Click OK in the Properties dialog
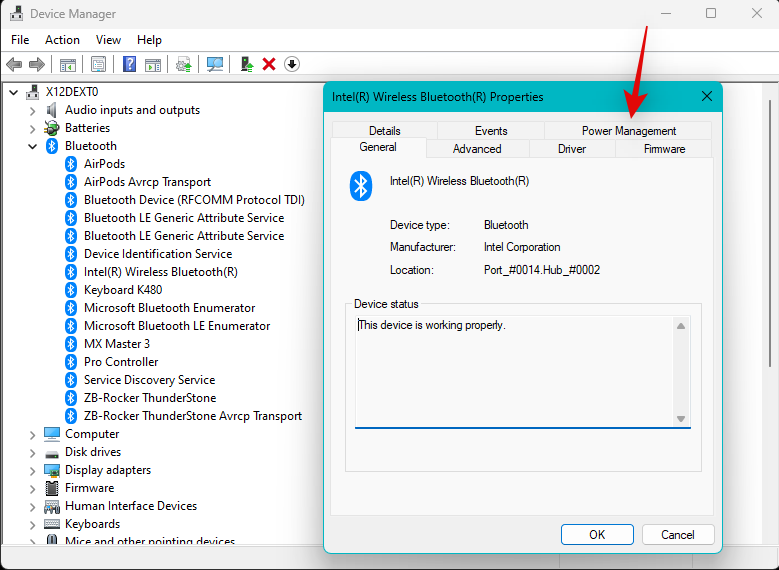The width and height of the screenshot is (779, 570). (x=597, y=535)
